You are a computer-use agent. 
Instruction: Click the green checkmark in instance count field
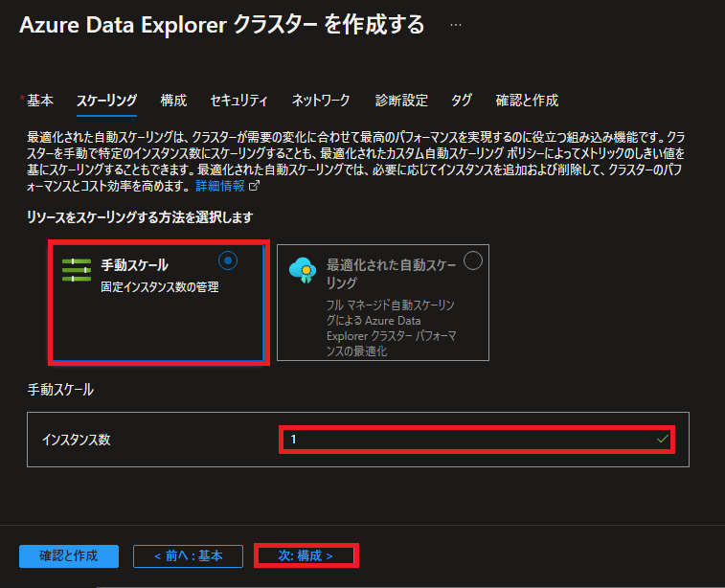[x=663, y=439]
